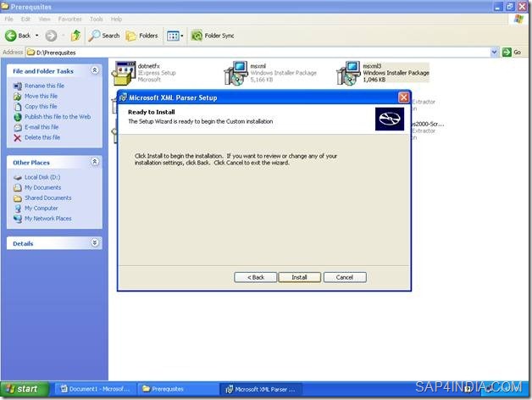Image resolution: width=532 pixels, height=400 pixels.
Task: Click the green Back arrow icon
Action: (10, 36)
